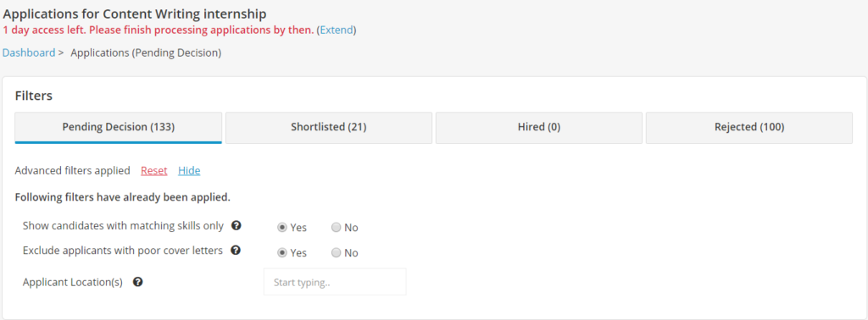Click the Filters section heading
The height and width of the screenshot is (320, 868).
point(34,96)
